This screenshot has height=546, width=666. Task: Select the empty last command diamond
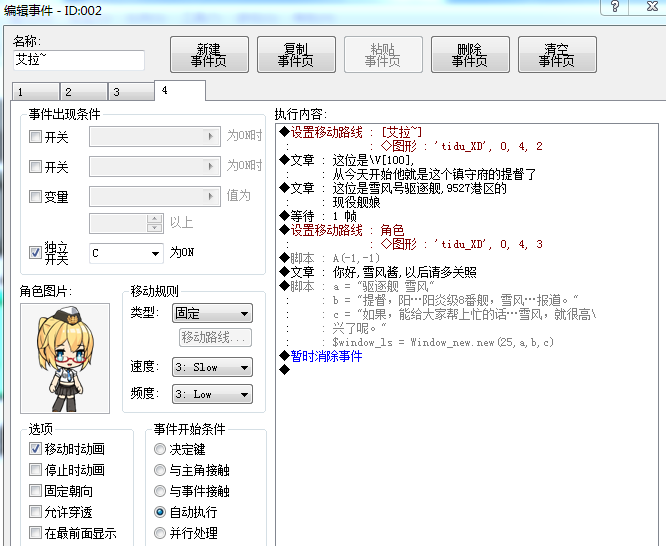[284, 370]
